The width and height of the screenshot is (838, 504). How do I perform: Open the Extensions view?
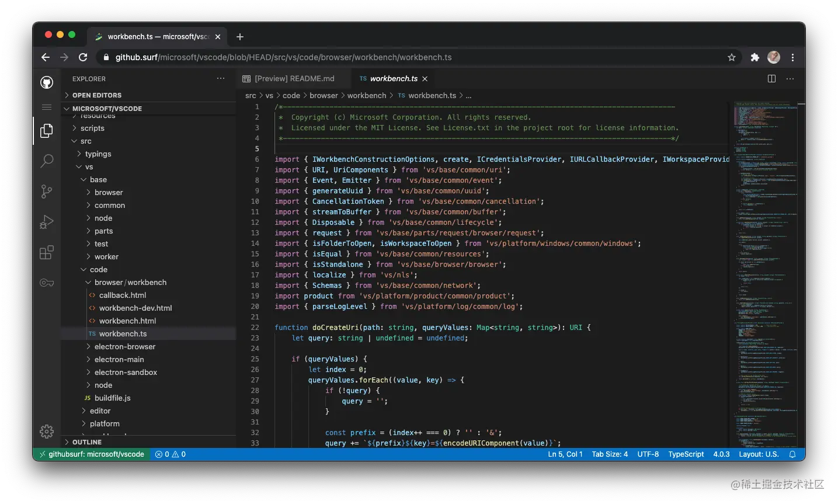click(47, 252)
